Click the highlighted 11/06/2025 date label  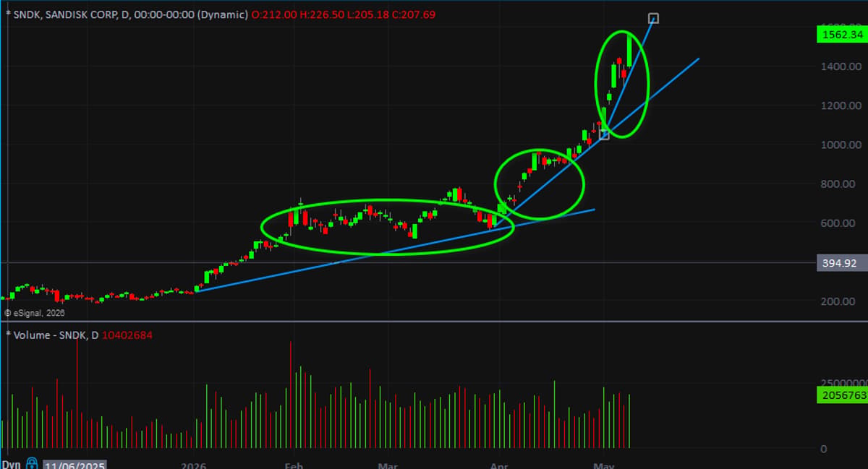(x=75, y=463)
